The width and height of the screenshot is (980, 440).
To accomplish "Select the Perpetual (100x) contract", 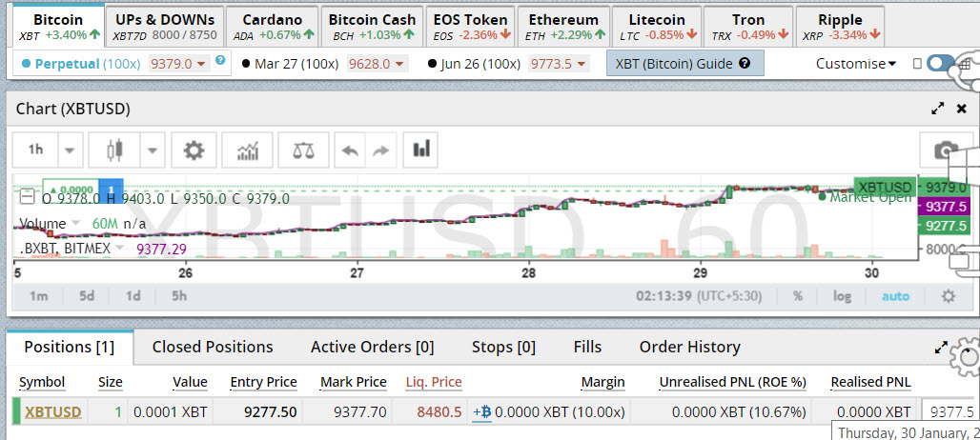I will click(81, 64).
